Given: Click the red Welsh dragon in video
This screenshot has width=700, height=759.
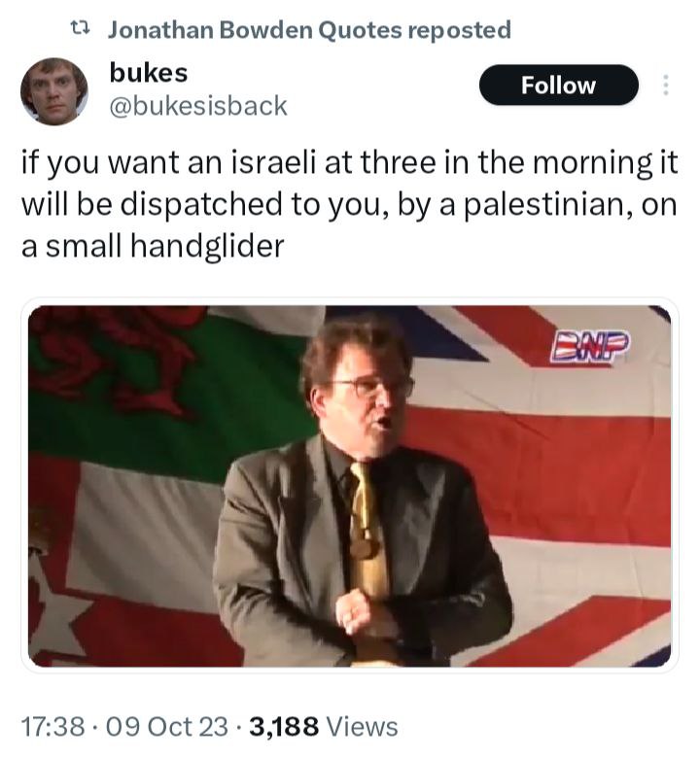Looking at the screenshot, I should (x=119, y=361).
